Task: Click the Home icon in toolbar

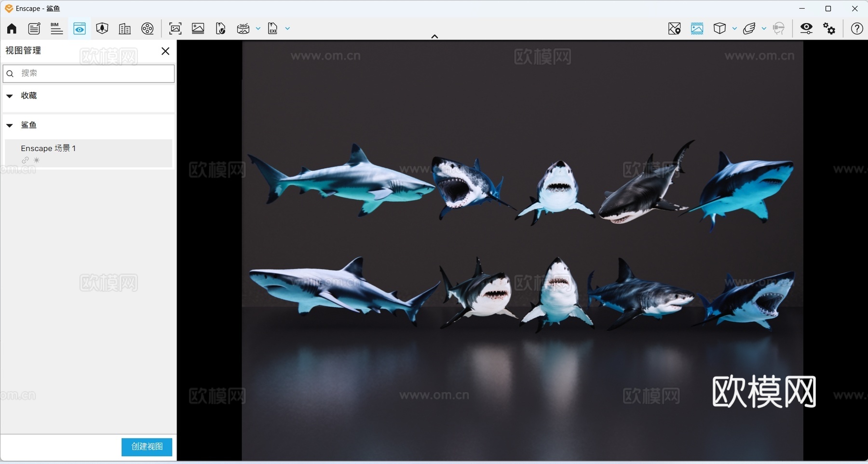Action: 12,28
